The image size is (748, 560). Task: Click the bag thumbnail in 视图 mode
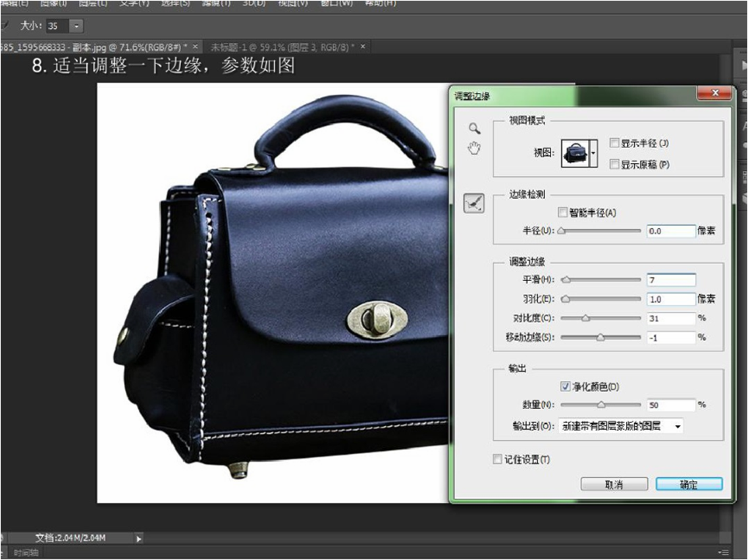tap(575, 153)
